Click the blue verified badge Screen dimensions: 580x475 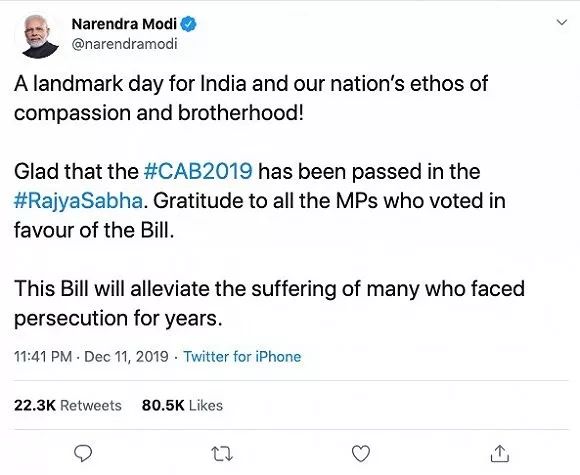(188, 24)
